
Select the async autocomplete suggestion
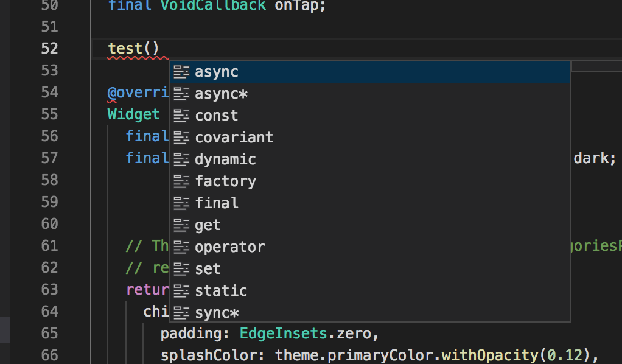[370, 72]
